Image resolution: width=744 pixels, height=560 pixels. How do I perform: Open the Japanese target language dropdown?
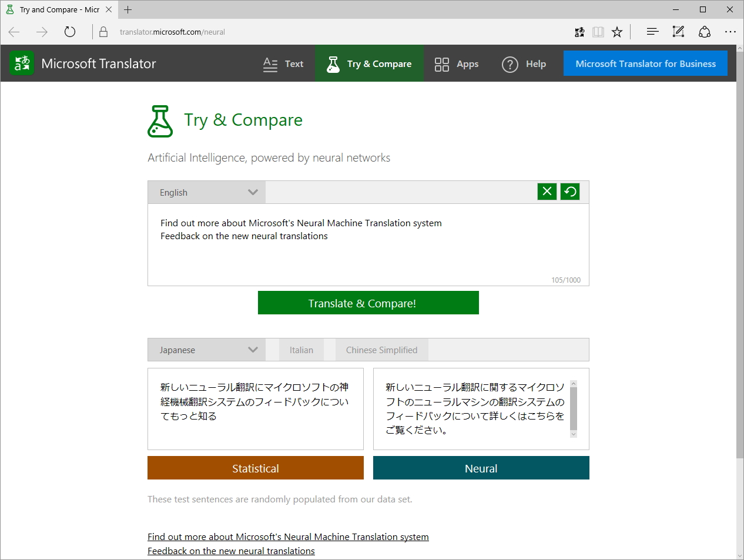(206, 349)
